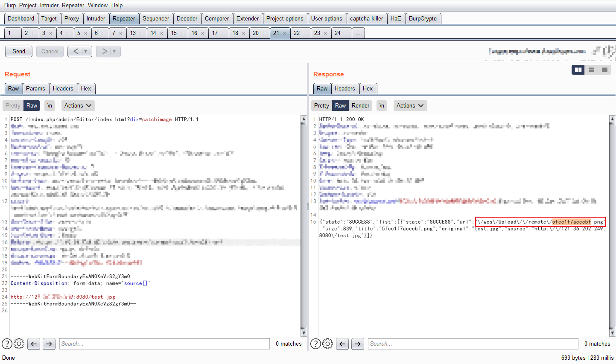
Task: Switch to Extender tab
Action: point(248,18)
